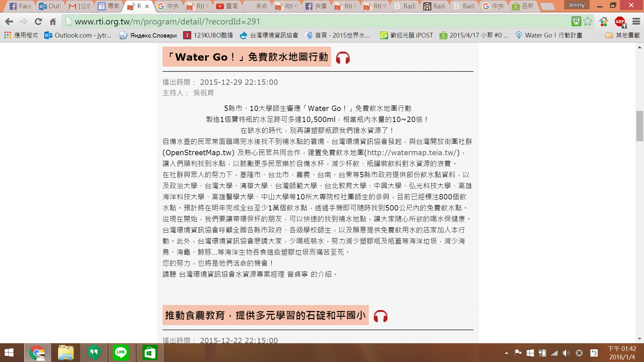Open 「Water Go！」免費飲水地圖行動 program title
This screenshot has height=362, width=644.
(x=247, y=57)
